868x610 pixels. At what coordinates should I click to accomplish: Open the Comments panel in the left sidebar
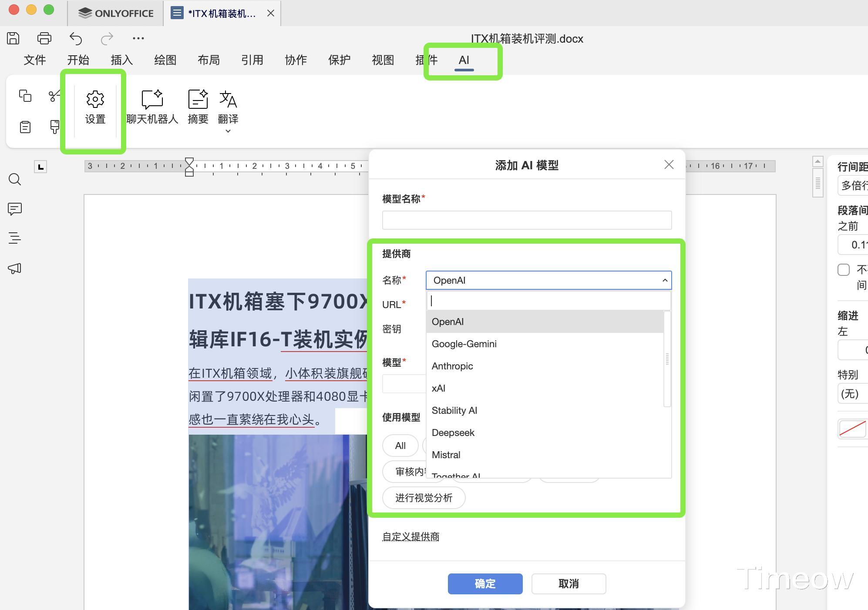point(15,209)
